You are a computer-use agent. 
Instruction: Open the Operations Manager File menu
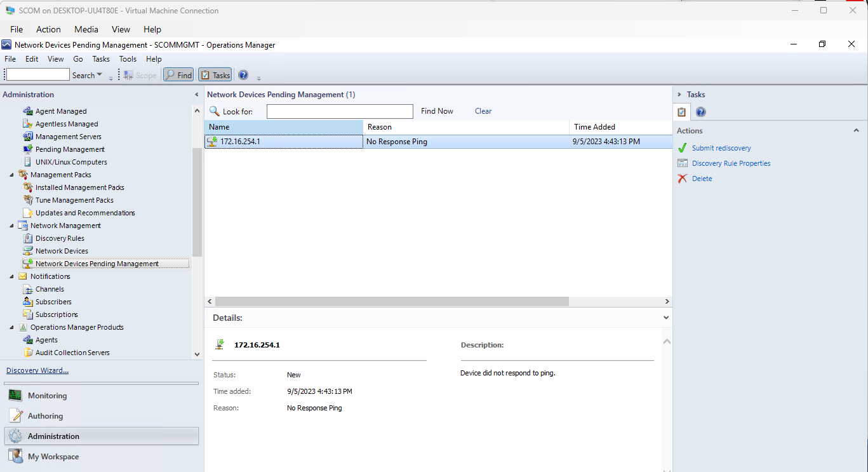(x=10, y=59)
